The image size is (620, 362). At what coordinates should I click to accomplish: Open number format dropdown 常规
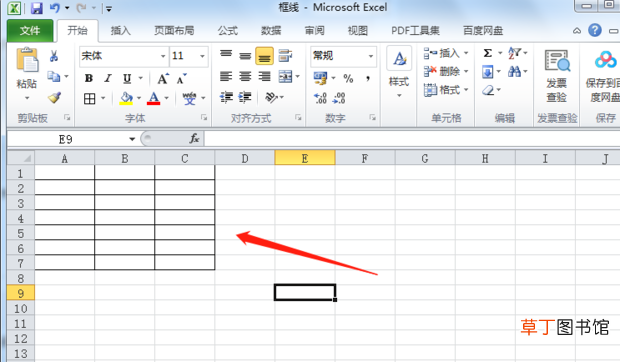(370, 56)
